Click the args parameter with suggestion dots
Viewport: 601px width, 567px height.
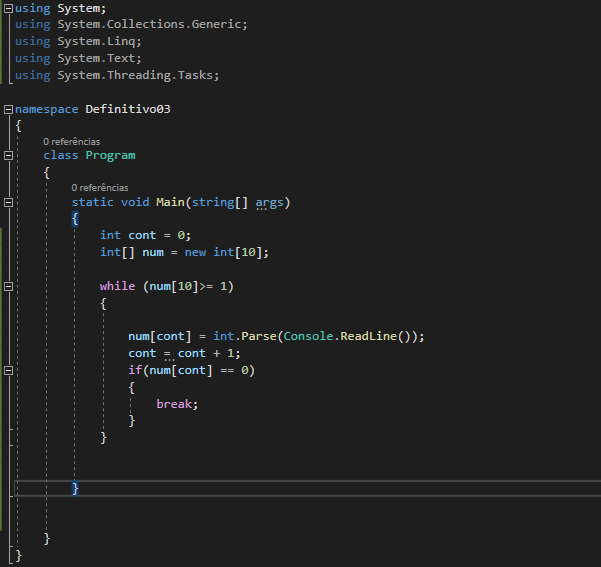269,202
